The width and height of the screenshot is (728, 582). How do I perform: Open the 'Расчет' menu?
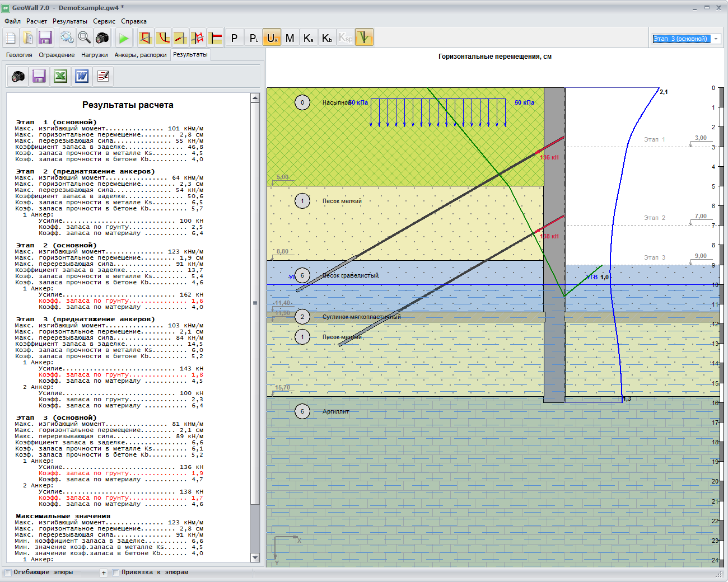click(36, 21)
